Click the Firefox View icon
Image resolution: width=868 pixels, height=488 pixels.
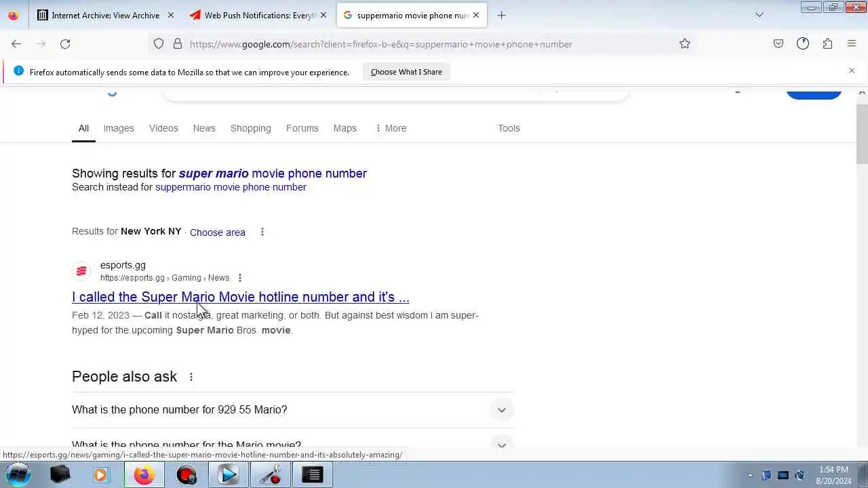tap(13, 15)
